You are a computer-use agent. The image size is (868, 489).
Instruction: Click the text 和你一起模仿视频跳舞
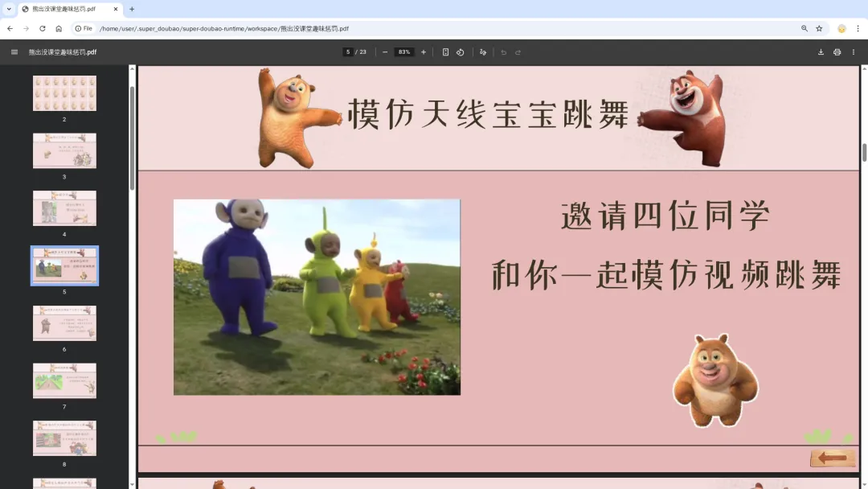click(x=666, y=275)
